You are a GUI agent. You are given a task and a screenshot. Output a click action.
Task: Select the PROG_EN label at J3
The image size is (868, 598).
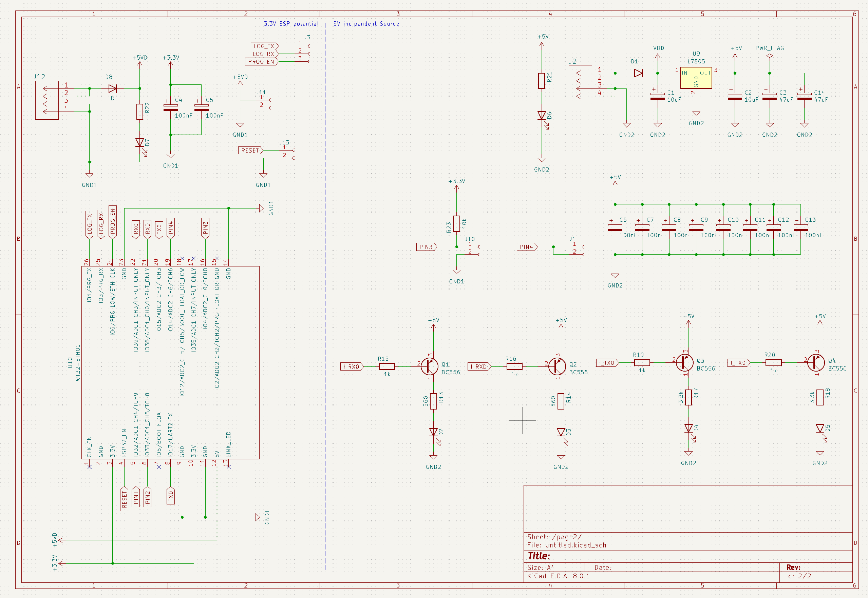coord(261,62)
